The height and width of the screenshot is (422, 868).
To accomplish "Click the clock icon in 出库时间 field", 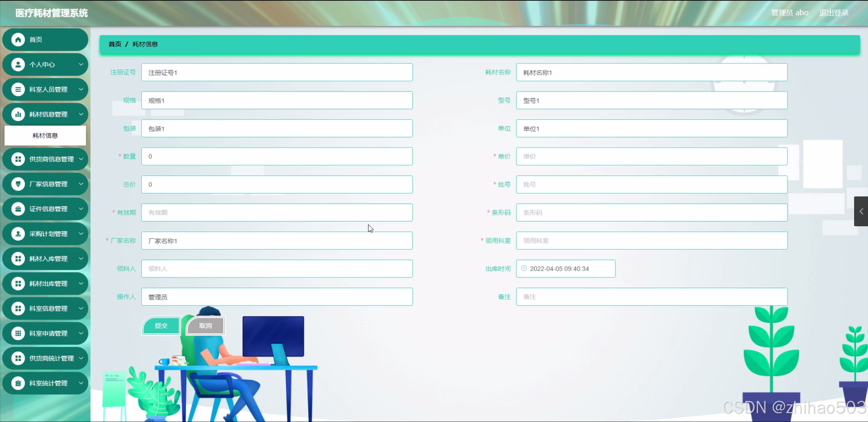I will pyautogui.click(x=524, y=268).
